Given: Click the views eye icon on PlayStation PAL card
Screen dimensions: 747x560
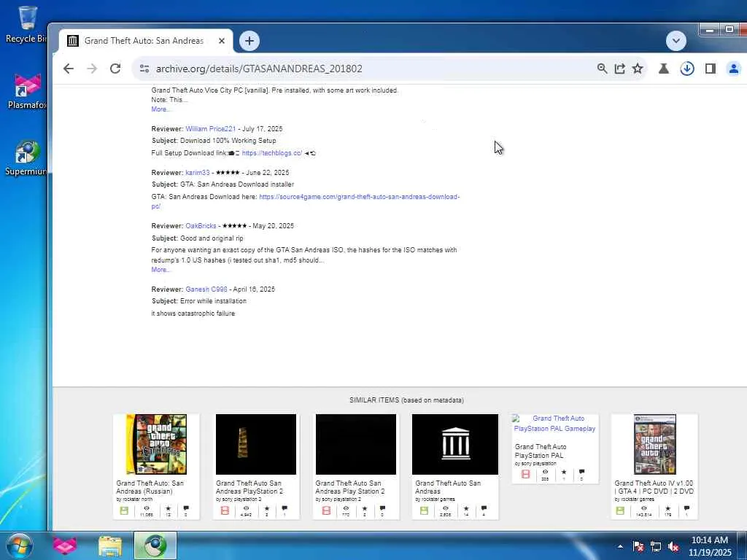Looking at the screenshot, I should pyautogui.click(x=545, y=472).
